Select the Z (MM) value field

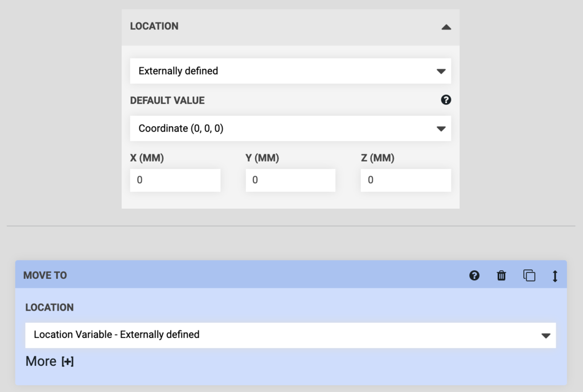405,180
